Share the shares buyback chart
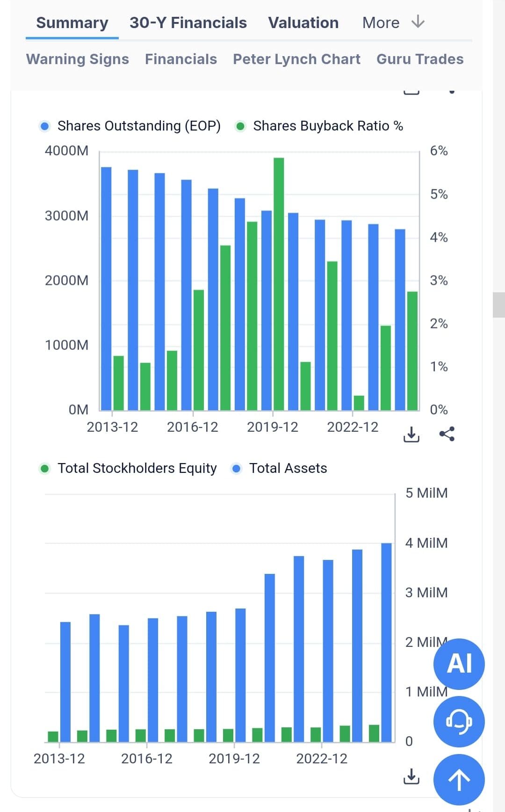Image resolution: width=505 pixels, height=812 pixels. (447, 435)
